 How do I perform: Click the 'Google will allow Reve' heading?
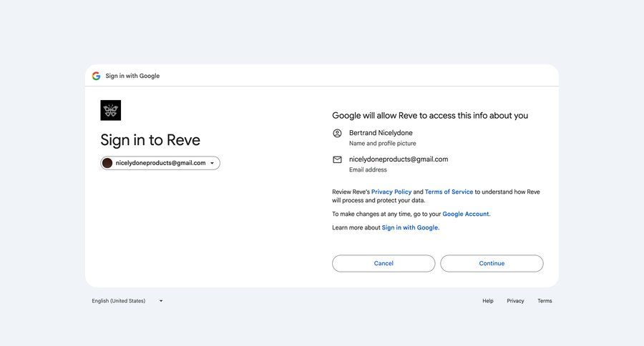coord(430,115)
